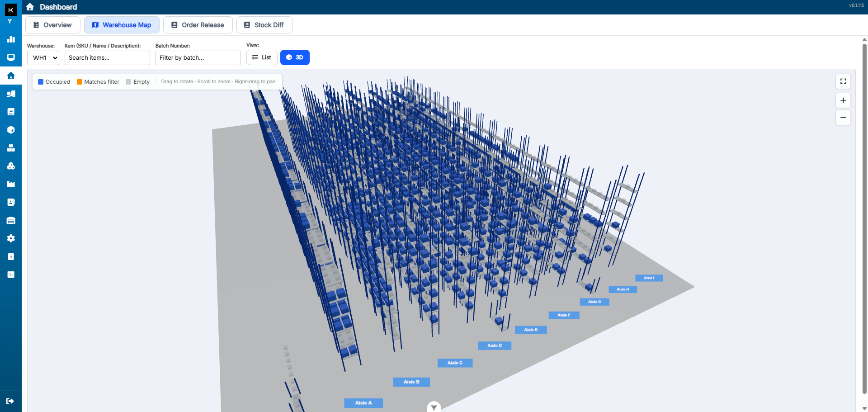Open the DEV tools sidebar icon
The width and height of the screenshot is (868, 412).
(11, 275)
